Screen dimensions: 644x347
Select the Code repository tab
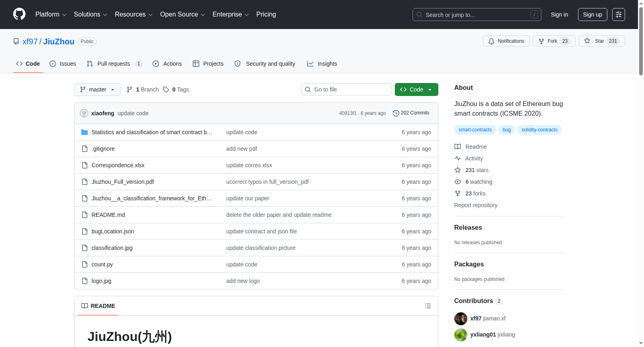tap(28, 64)
